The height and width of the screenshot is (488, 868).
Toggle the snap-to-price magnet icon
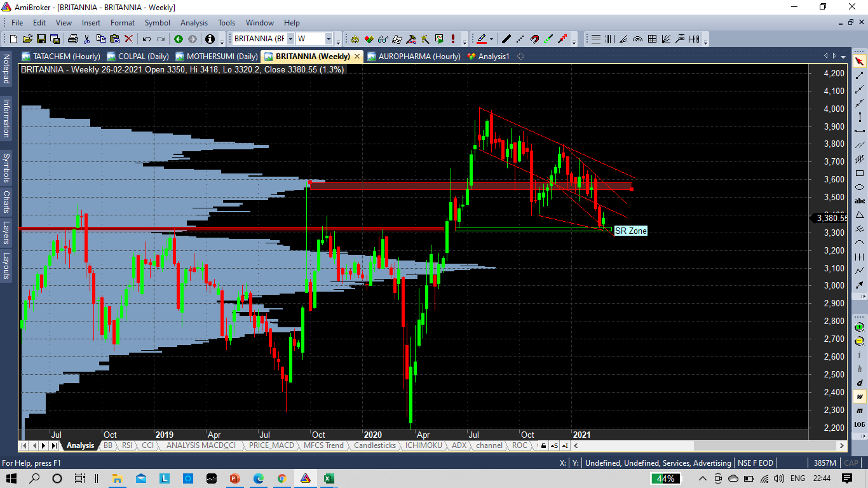point(534,39)
